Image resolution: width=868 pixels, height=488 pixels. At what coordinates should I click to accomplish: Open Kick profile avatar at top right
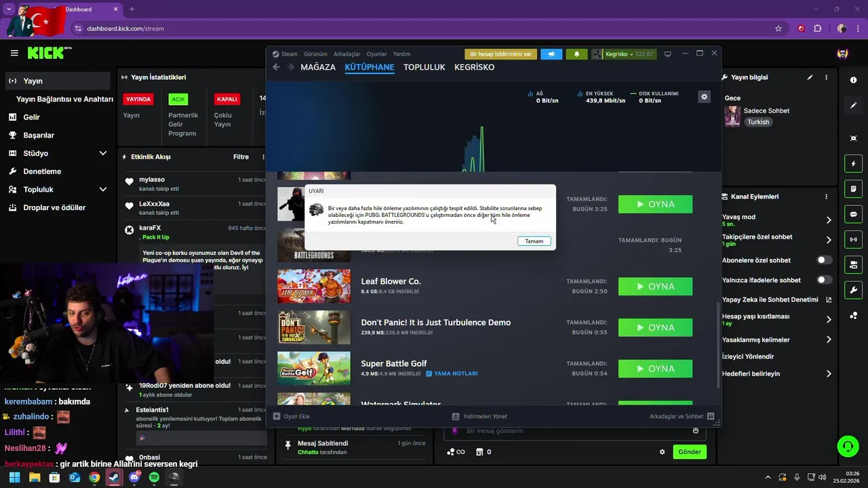coord(842,54)
